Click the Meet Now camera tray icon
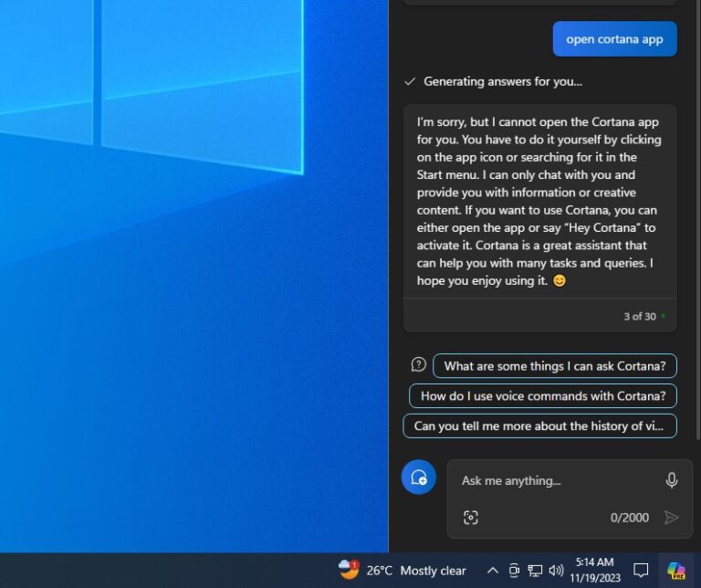The image size is (701, 588). (514, 570)
